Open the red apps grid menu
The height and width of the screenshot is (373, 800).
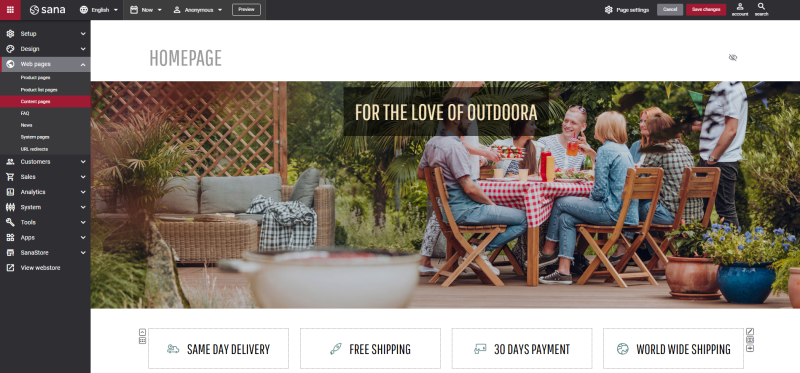tap(10, 10)
